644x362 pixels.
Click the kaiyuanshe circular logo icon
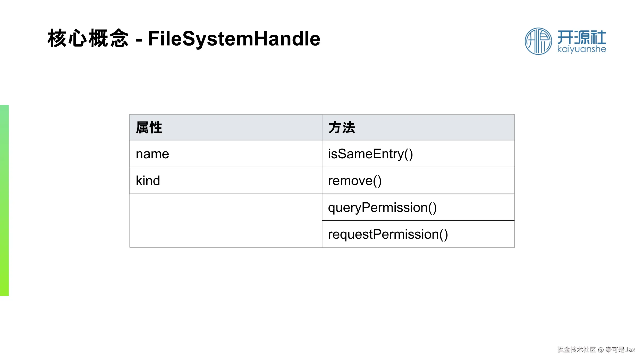538,41
